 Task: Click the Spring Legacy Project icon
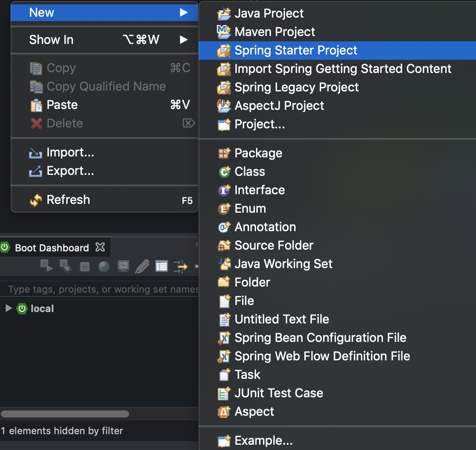tap(224, 87)
